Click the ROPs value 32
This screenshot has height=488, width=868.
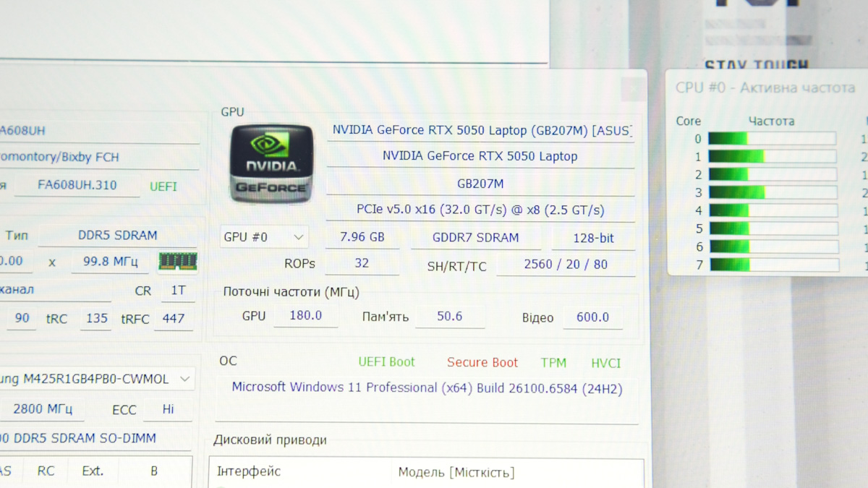[362, 264]
